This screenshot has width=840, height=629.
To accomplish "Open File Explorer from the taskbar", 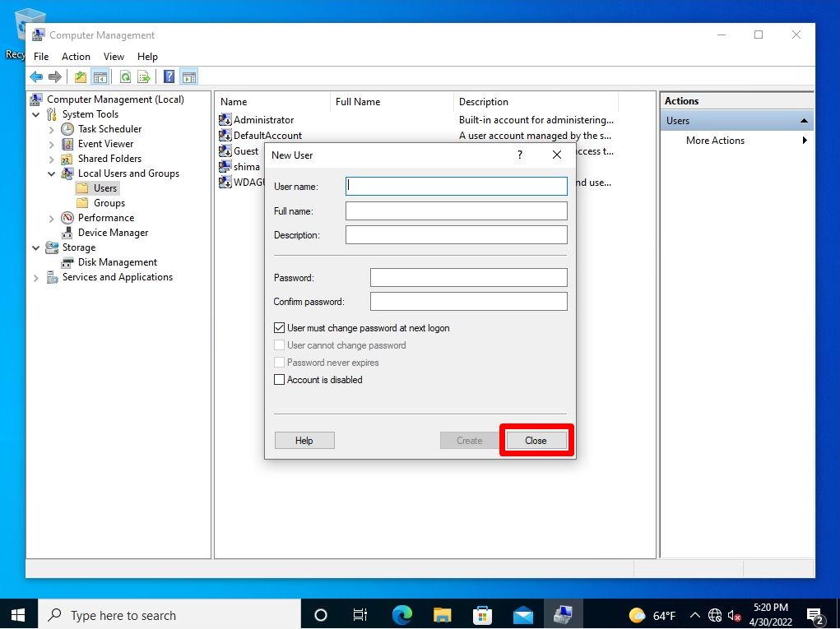I will click(x=442, y=614).
